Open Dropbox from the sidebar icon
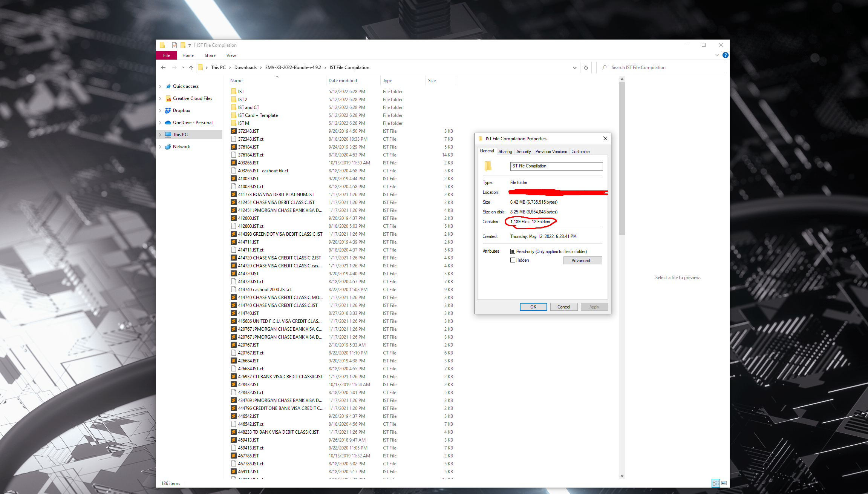868x494 pixels. [x=168, y=110]
